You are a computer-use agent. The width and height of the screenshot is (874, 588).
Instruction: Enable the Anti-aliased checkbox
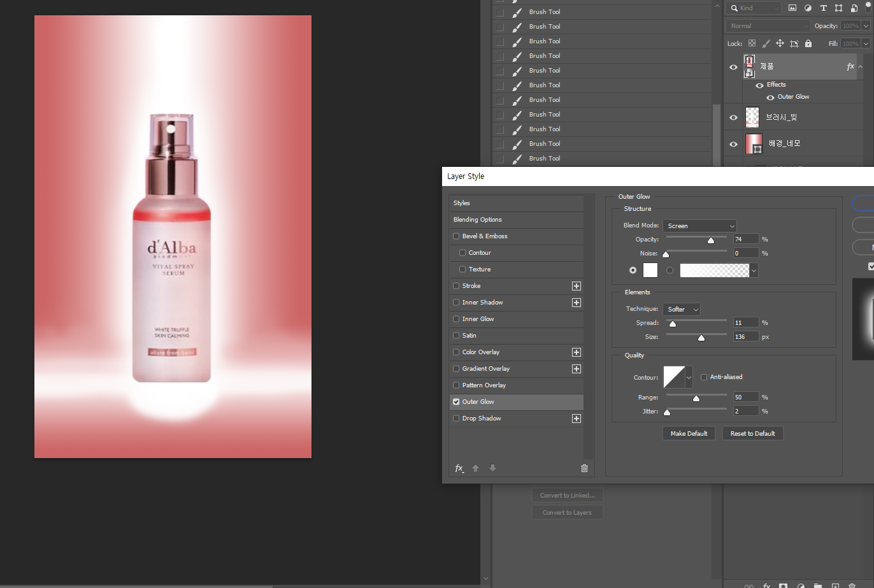[x=704, y=377]
